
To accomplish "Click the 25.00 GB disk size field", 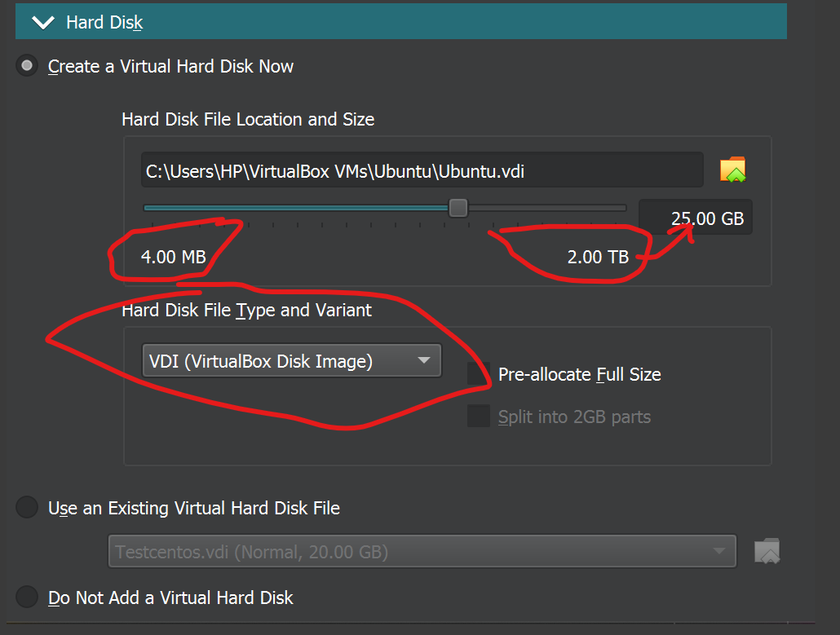I will click(x=696, y=218).
